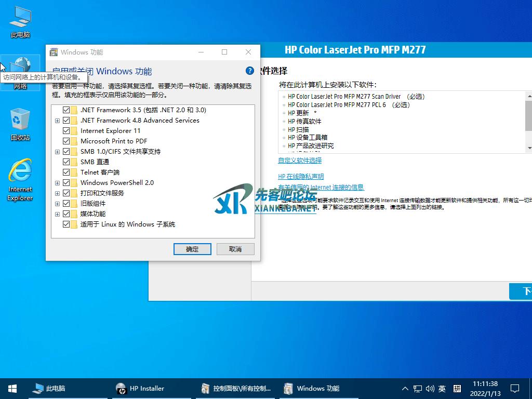
Task: Toggle the Telnet client checkbox
Action: tap(66, 172)
